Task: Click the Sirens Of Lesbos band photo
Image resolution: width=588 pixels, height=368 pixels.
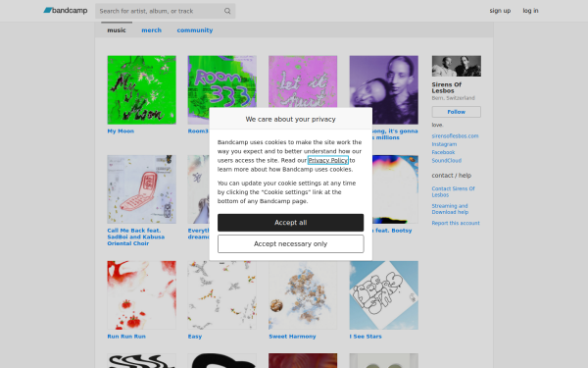Action: tap(456, 66)
